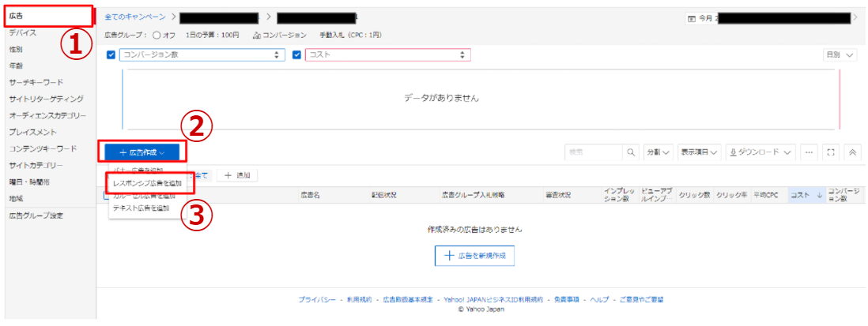Collapse the panel with double-chevron icon
The height and width of the screenshot is (326, 868).
(x=853, y=152)
